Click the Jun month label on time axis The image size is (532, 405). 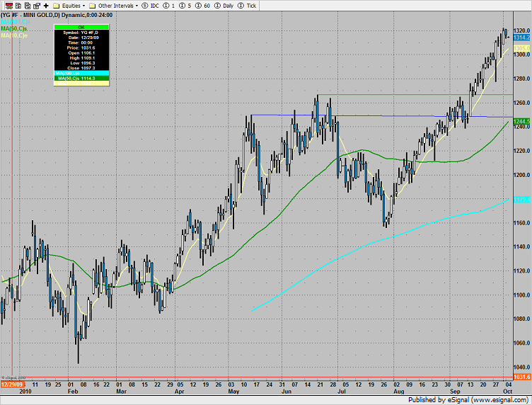click(x=287, y=392)
